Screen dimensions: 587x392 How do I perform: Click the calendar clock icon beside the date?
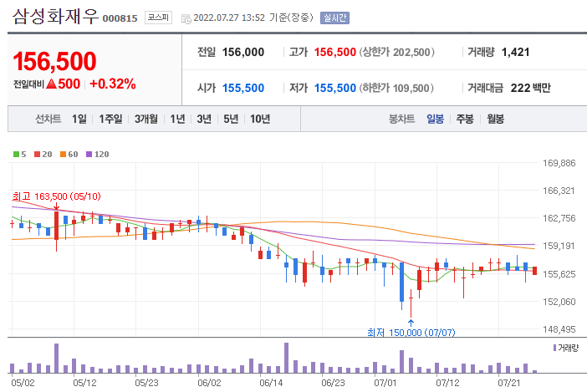click(x=186, y=18)
